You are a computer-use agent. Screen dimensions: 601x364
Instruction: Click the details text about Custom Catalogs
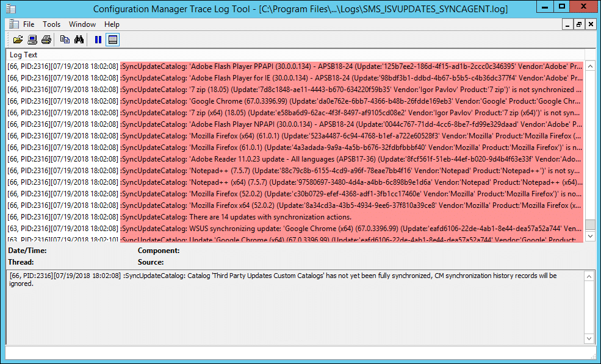pyautogui.click(x=283, y=280)
